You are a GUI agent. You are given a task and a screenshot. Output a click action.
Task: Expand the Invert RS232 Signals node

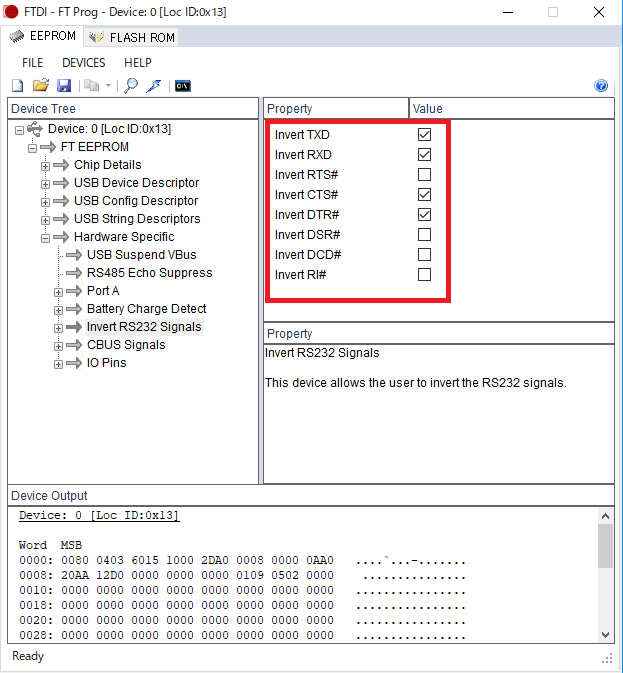(x=58, y=329)
